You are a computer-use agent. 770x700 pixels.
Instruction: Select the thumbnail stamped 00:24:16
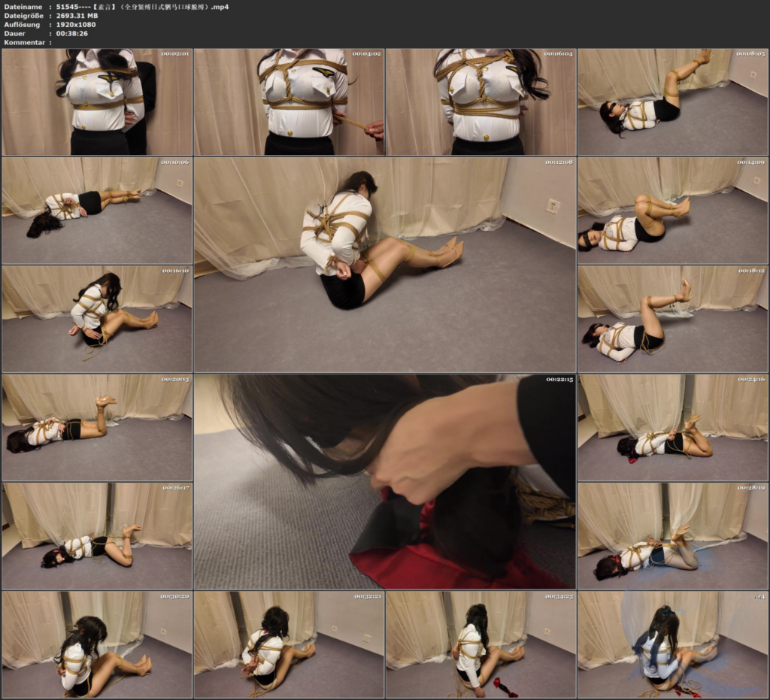(673, 428)
